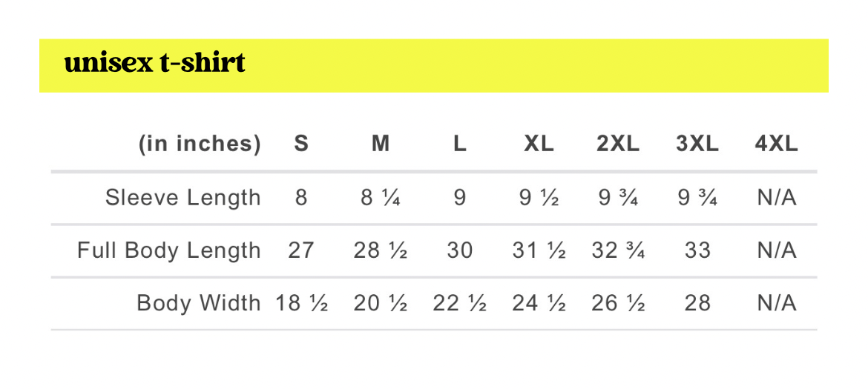
Task: Select the full body length for size S
Action: [x=301, y=250]
